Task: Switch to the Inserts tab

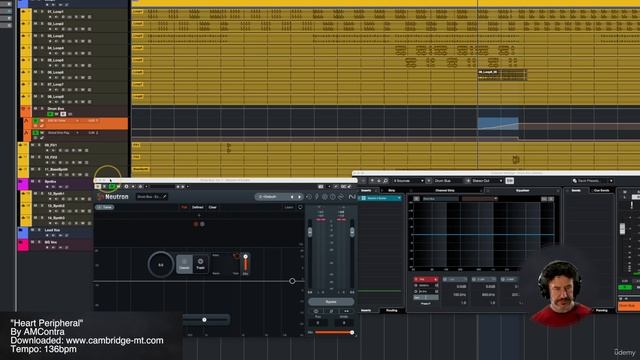Action: coord(366,191)
